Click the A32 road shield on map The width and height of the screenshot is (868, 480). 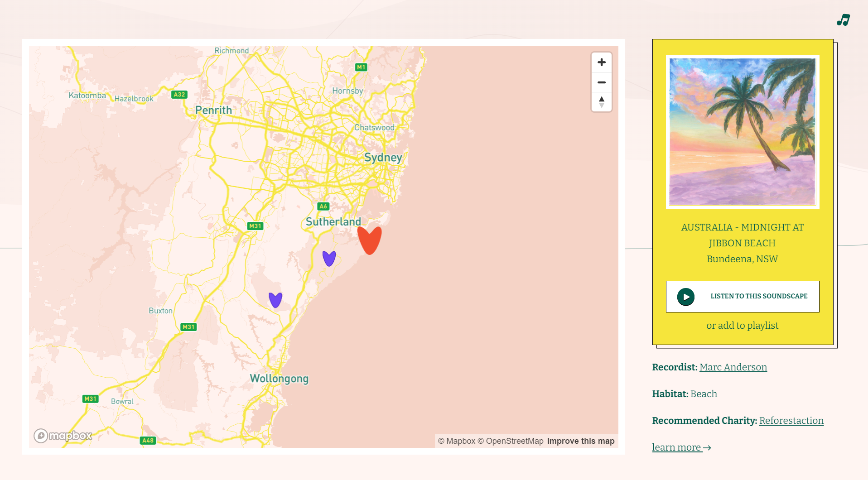tap(179, 95)
